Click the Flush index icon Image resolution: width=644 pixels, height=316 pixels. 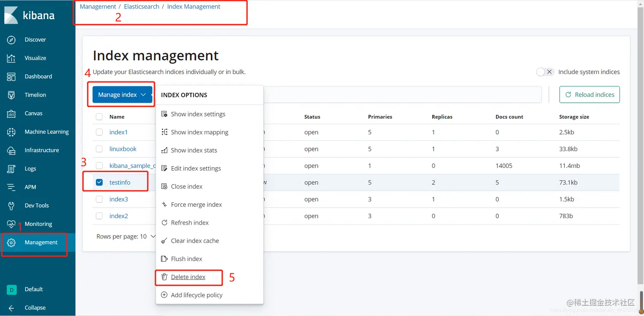tap(164, 259)
